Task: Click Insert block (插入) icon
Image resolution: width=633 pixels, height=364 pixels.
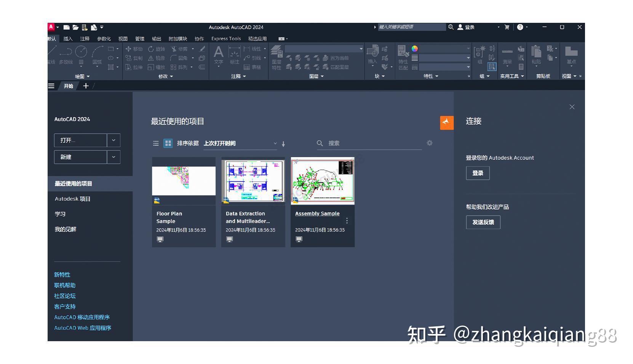Action: (x=372, y=54)
